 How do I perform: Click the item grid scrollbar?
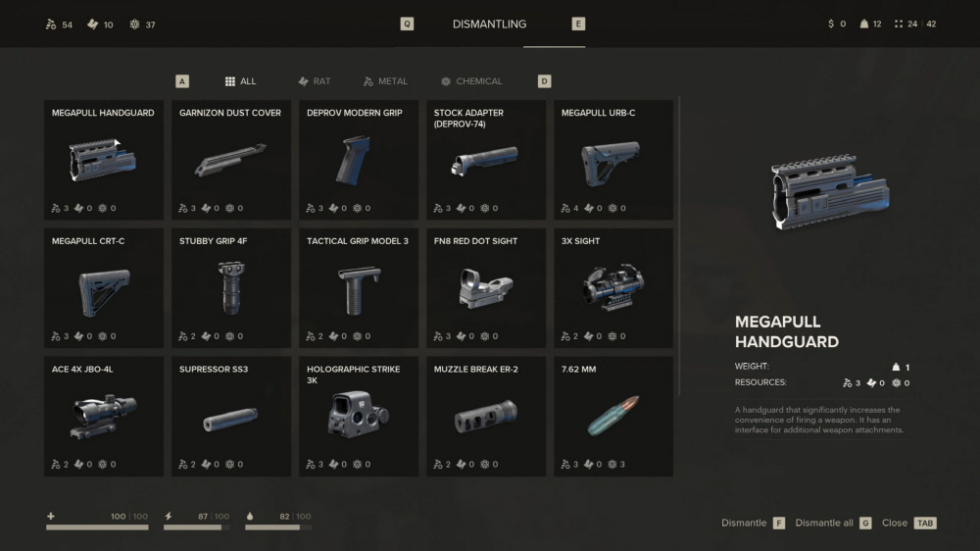point(679,246)
